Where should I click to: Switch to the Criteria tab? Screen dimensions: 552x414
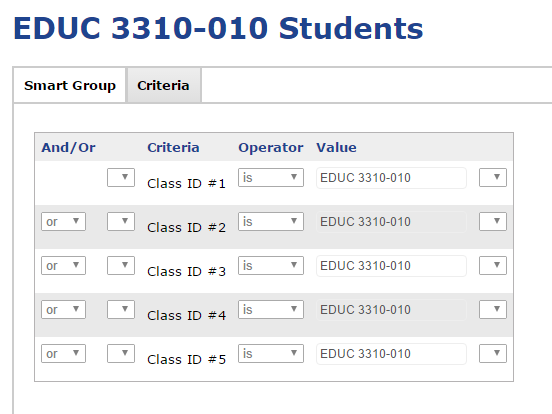coord(164,86)
